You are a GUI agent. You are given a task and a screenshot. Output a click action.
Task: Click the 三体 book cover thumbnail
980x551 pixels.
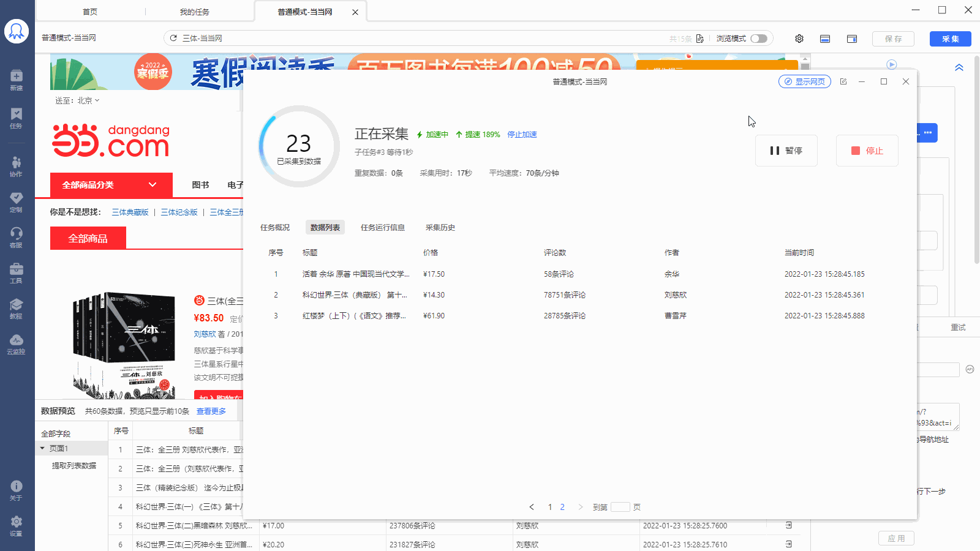coord(124,345)
